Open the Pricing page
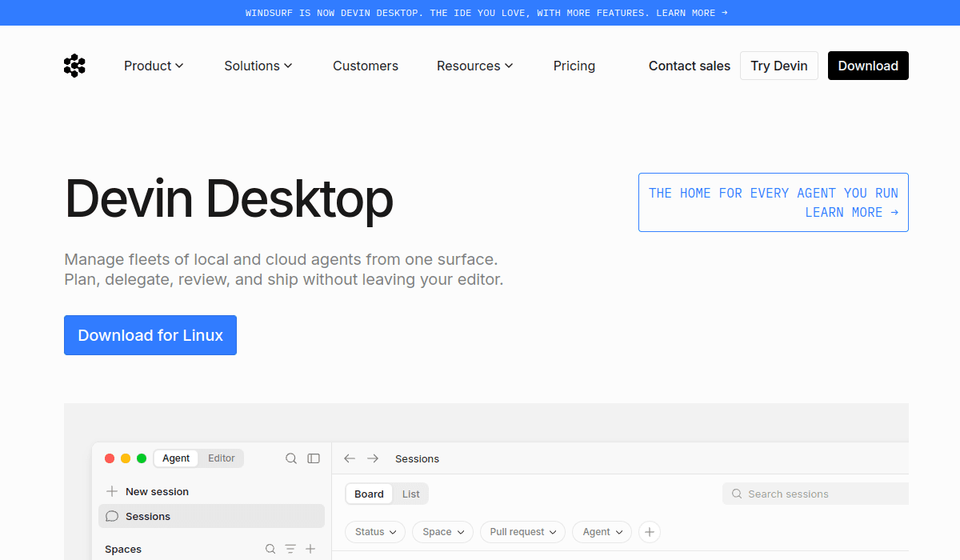Image resolution: width=960 pixels, height=560 pixels. [x=574, y=66]
